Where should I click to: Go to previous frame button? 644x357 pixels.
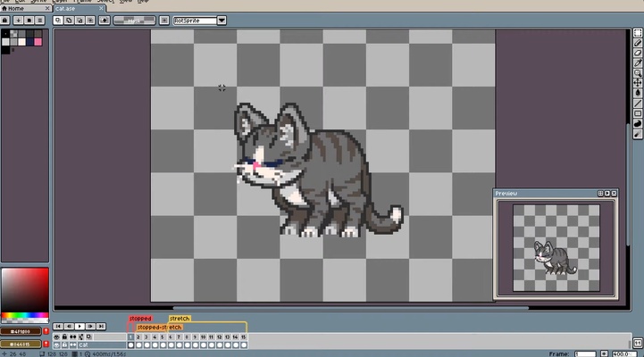(x=69, y=327)
